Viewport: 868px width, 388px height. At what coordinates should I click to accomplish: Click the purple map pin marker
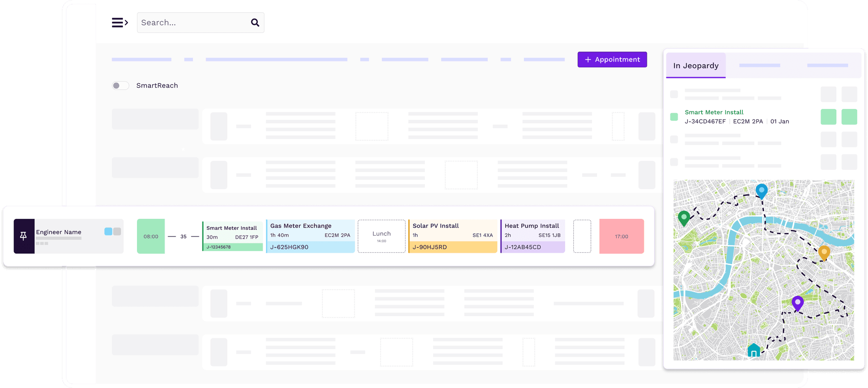coord(797,302)
